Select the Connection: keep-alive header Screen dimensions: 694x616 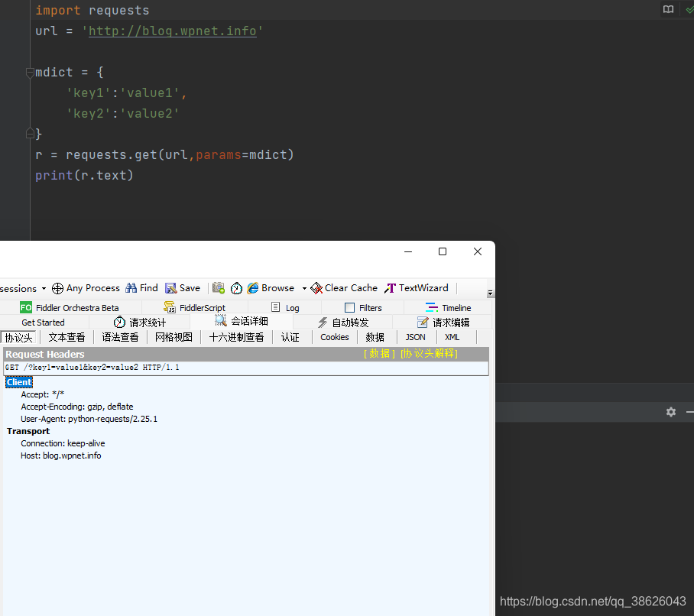coord(63,443)
